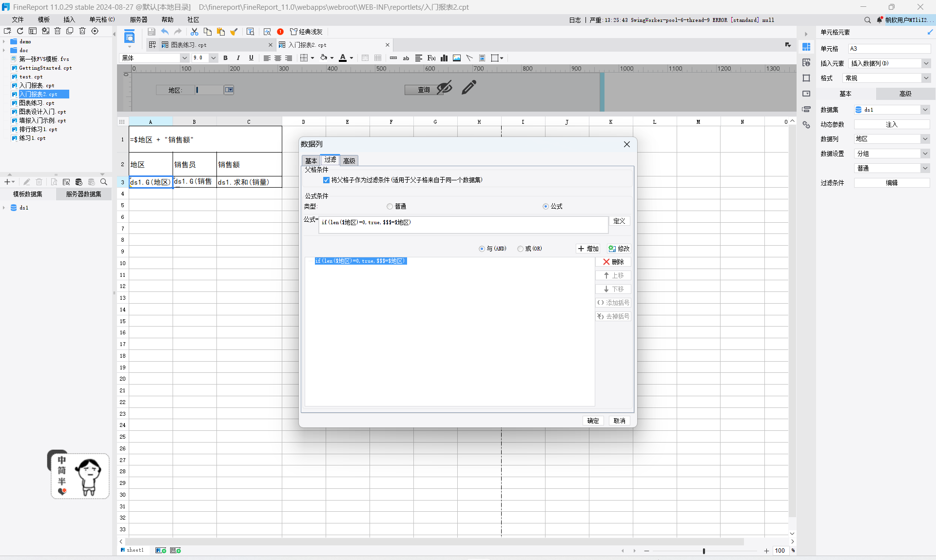Click into the 公式 formula input field
936x560 pixels.
(463, 224)
